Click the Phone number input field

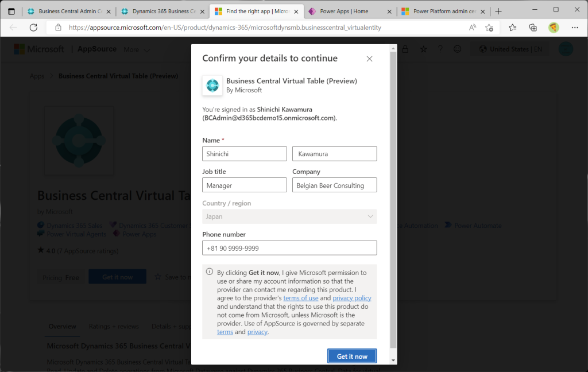[x=289, y=248]
